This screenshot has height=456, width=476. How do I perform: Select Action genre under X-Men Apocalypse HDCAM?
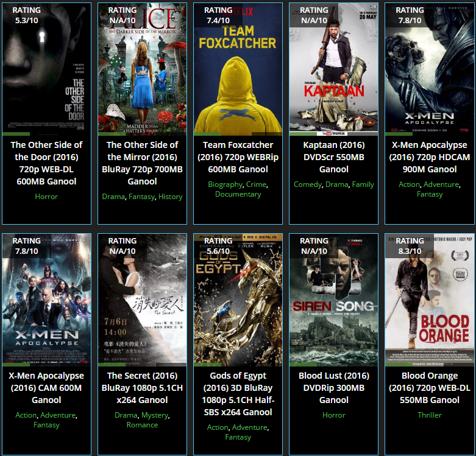(x=409, y=184)
